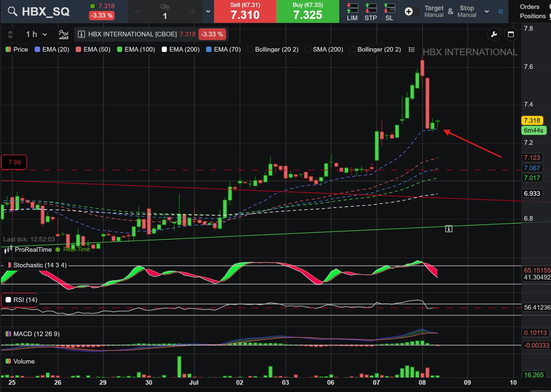The height and width of the screenshot is (392, 551).
Task: Expand the 1 h timeframe dropdown
Action: click(x=36, y=34)
